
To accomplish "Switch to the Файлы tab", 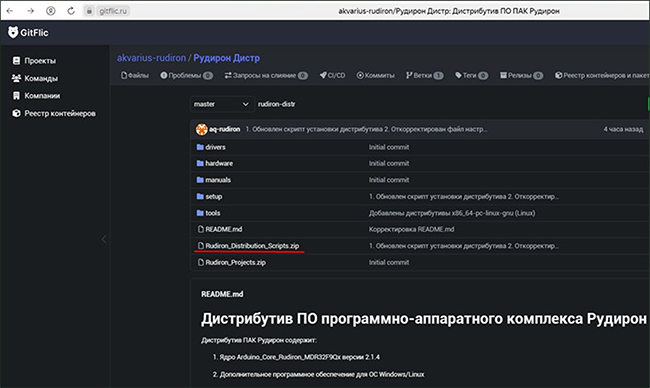I will point(135,75).
